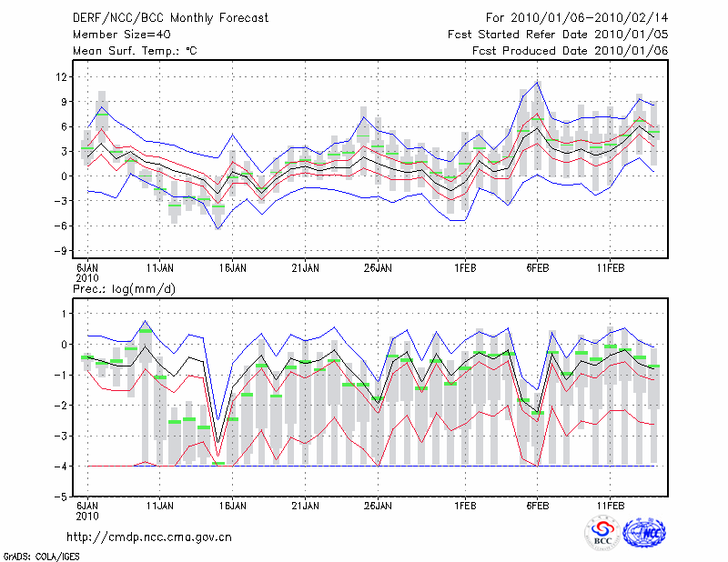728x562 pixels.
Task: Select the Fcst Started Refer Date line
Action: pyautogui.click(x=558, y=35)
